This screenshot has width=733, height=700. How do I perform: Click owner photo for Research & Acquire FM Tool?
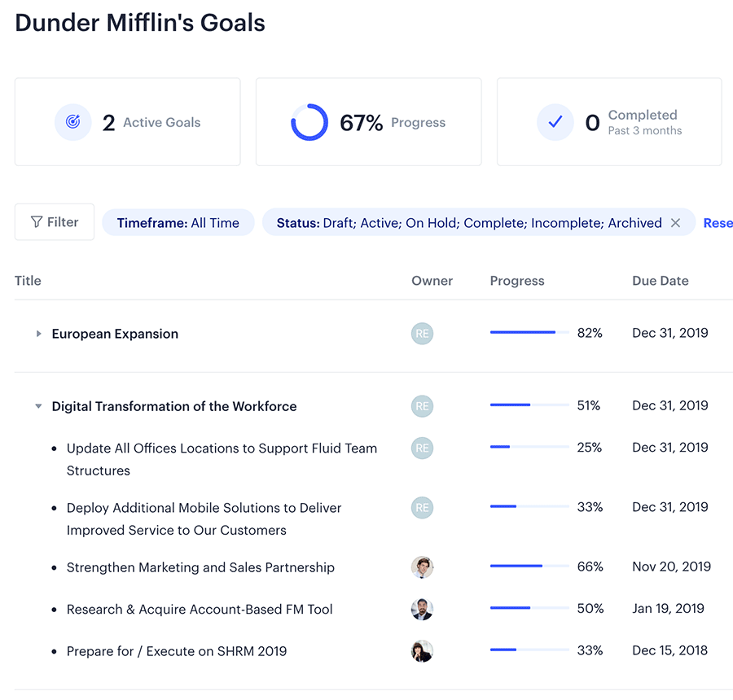422,610
